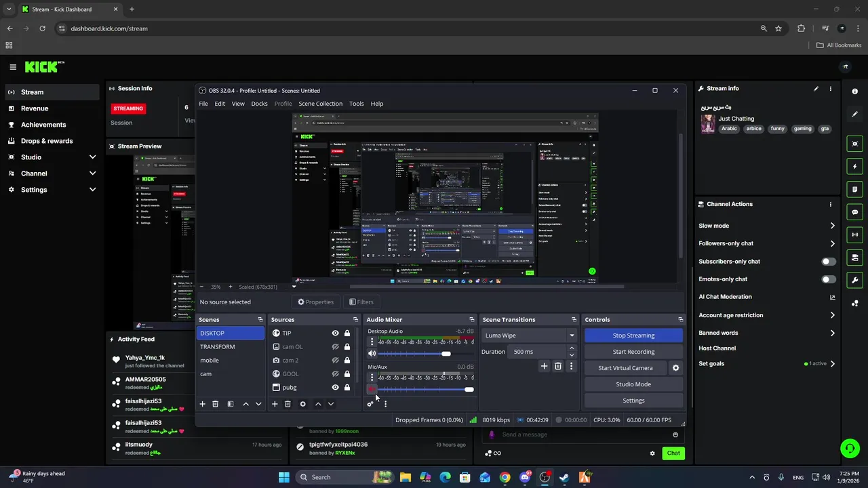Open Channel Actions three-dot menu

pos(830,204)
